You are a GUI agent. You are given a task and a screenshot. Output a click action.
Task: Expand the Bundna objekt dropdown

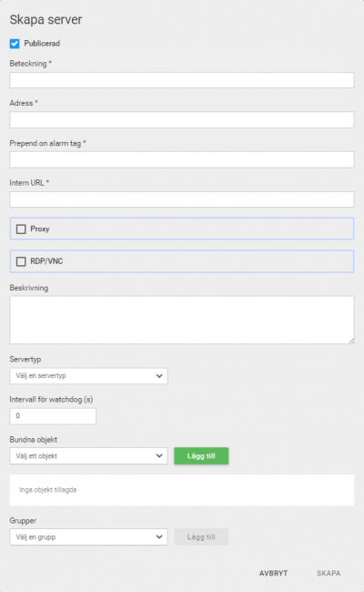pos(88,456)
